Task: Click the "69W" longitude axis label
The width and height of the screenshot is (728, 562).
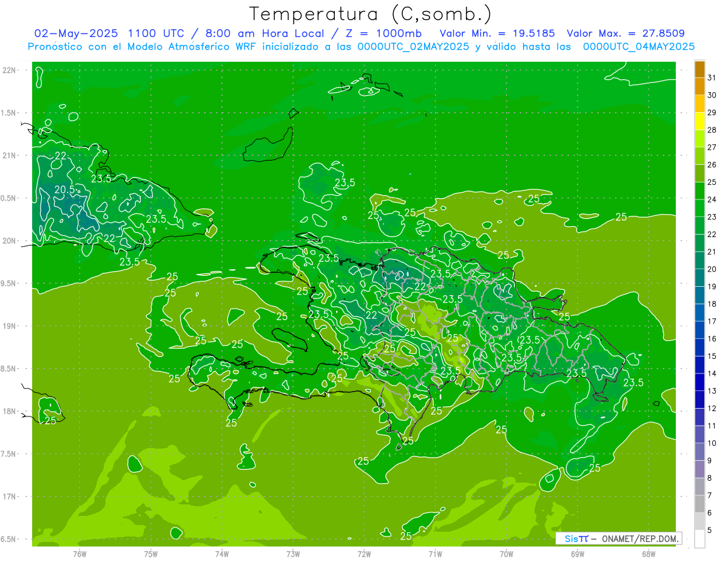Action: 578,554
